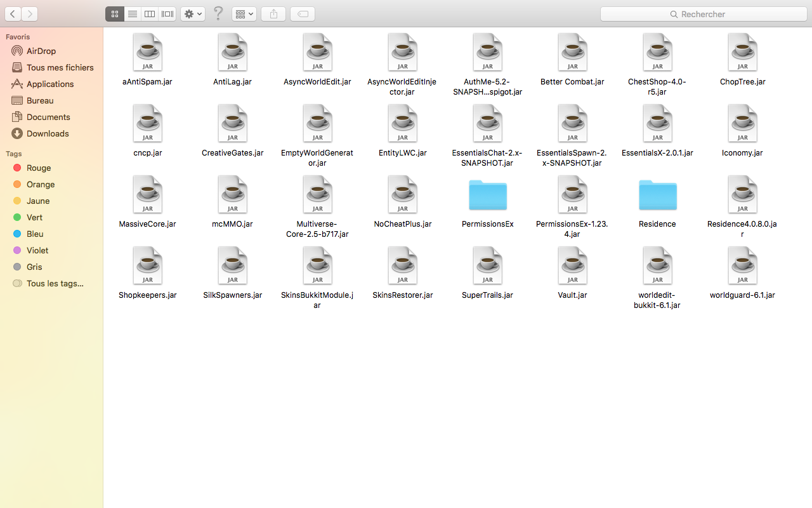Screen dimensions: 812x508
Task: Select the SilkSpawners.jar file icon
Action: 233,265
